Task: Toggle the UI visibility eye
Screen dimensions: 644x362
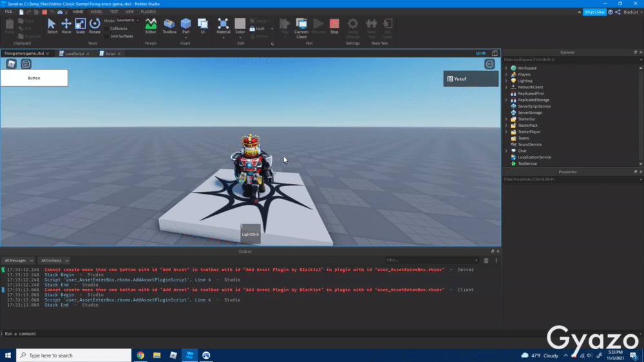Action: 481,53
